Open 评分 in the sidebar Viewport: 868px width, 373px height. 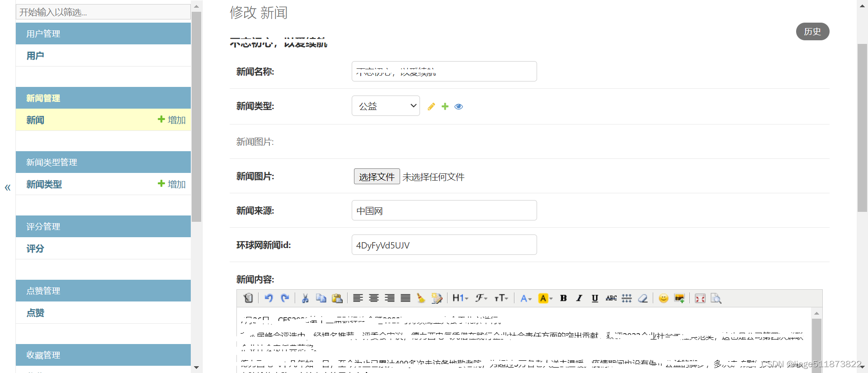[x=35, y=249]
